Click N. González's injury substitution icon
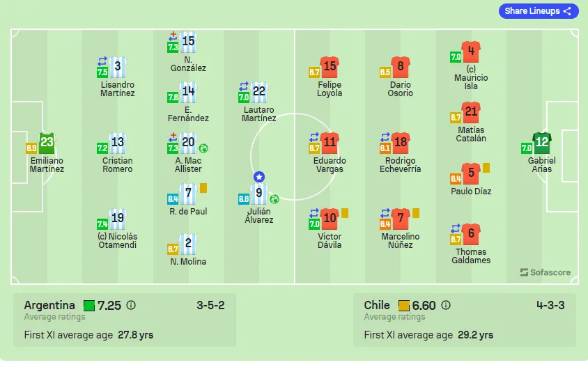 (x=173, y=37)
